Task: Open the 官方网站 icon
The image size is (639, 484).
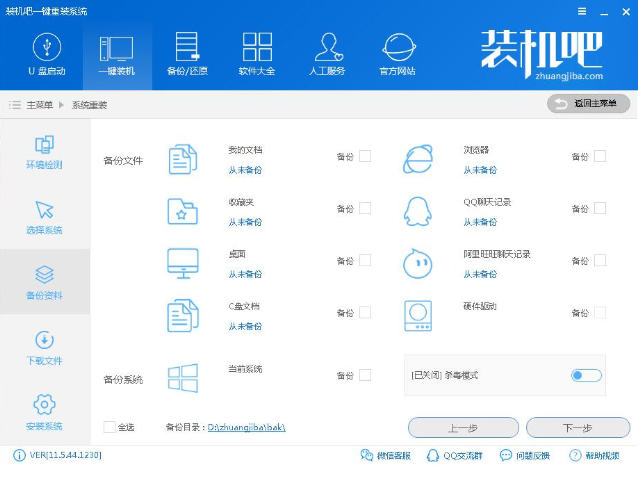Action: click(x=400, y=53)
